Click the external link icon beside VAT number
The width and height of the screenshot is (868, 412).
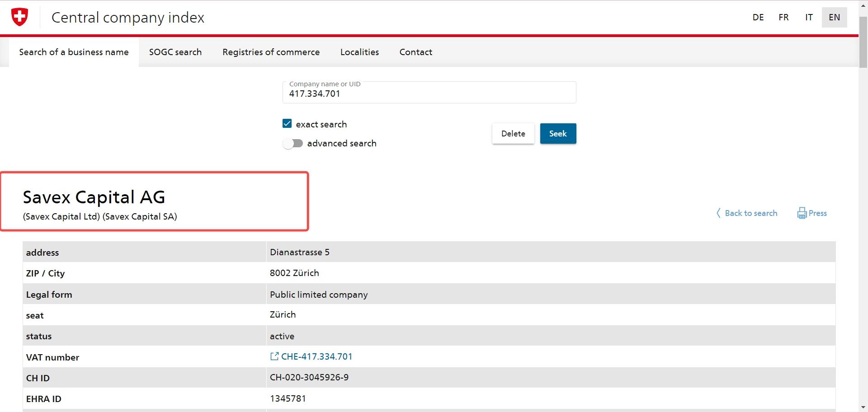(274, 356)
